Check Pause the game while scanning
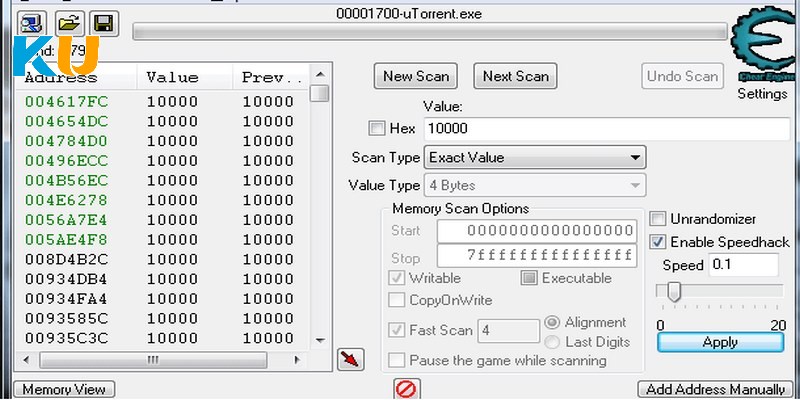 point(396,361)
